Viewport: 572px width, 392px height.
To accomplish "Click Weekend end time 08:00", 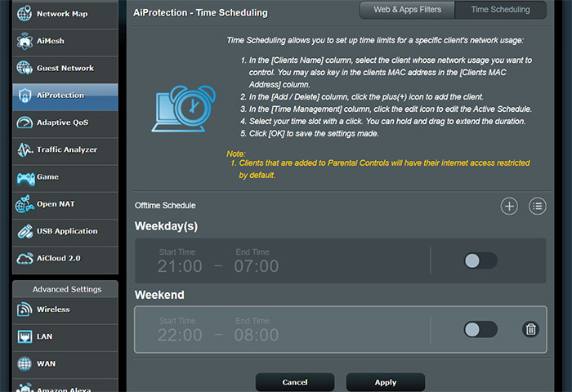I will coord(257,335).
